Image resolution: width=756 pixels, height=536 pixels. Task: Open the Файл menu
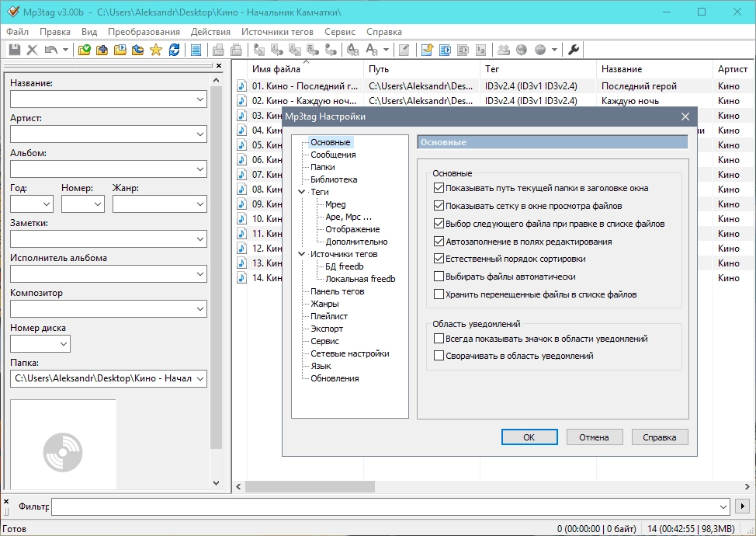(17, 32)
